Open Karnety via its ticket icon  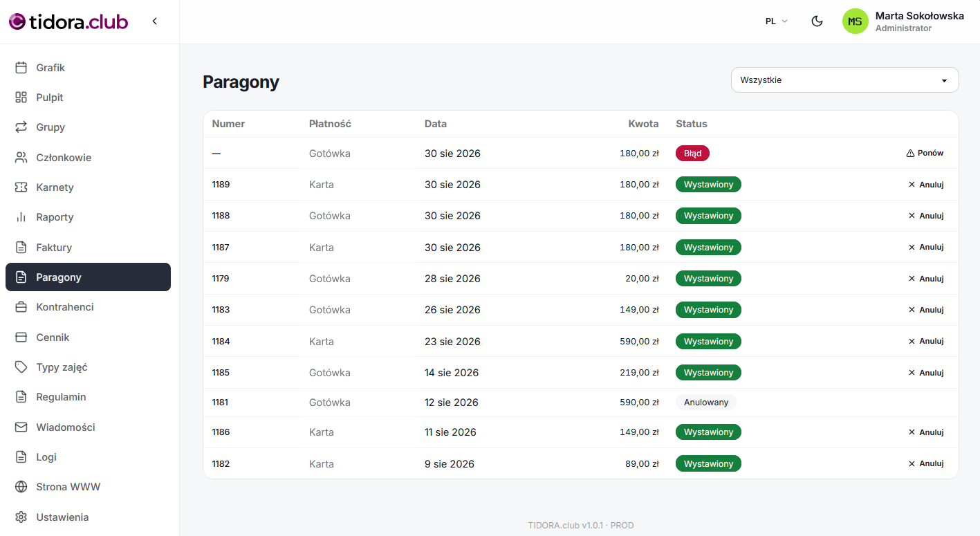tap(21, 187)
